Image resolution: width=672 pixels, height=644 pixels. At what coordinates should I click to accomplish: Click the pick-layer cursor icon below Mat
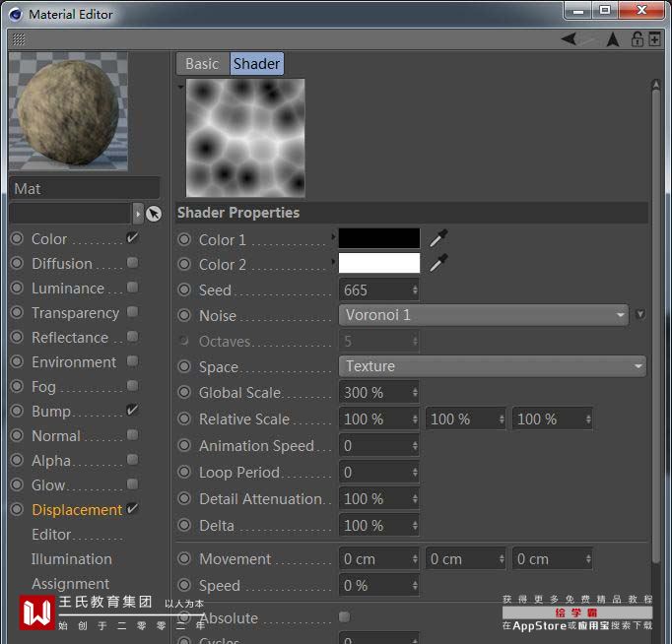154,214
